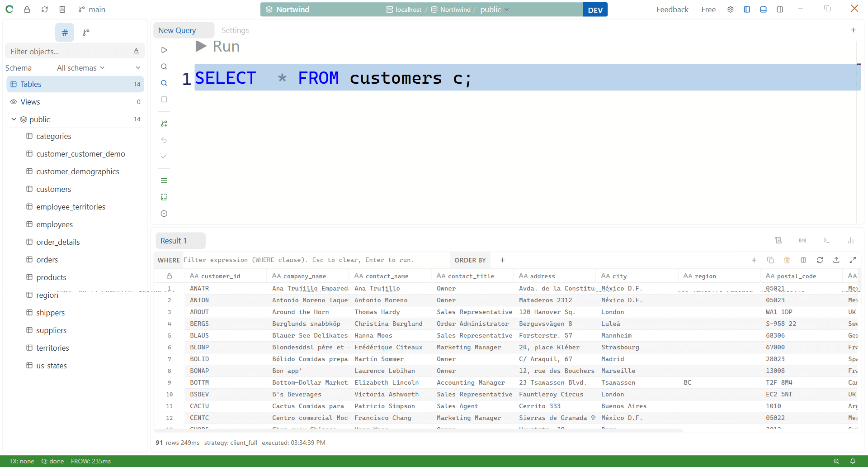868x467 pixels.
Task: Collapse the Schema section chevron
Action: point(138,68)
